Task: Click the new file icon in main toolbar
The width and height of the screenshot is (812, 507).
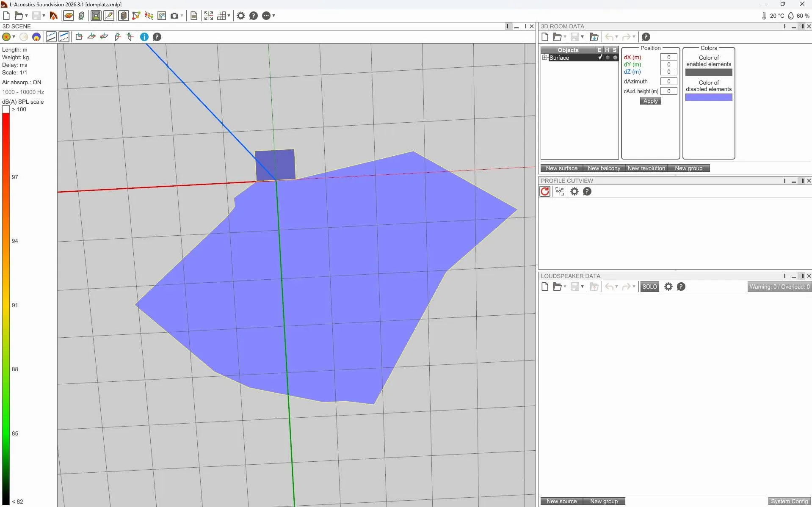Action: point(6,16)
